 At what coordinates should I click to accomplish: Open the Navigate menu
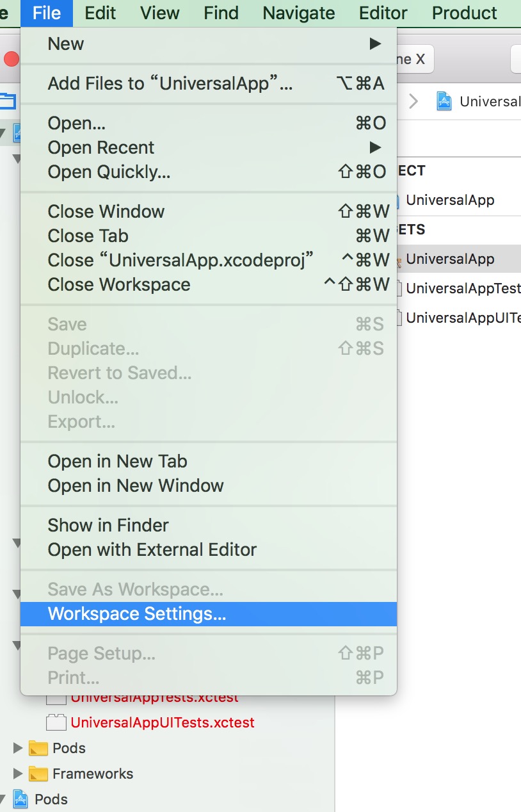(299, 13)
